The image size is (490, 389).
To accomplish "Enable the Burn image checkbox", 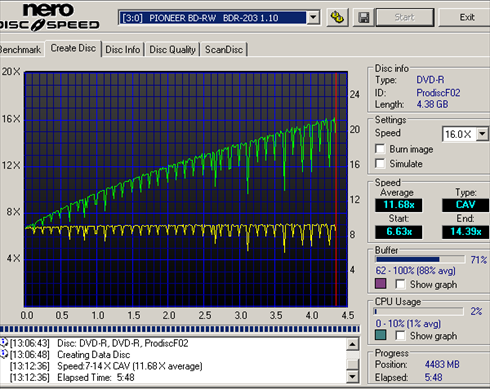I will tap(380, 149).
